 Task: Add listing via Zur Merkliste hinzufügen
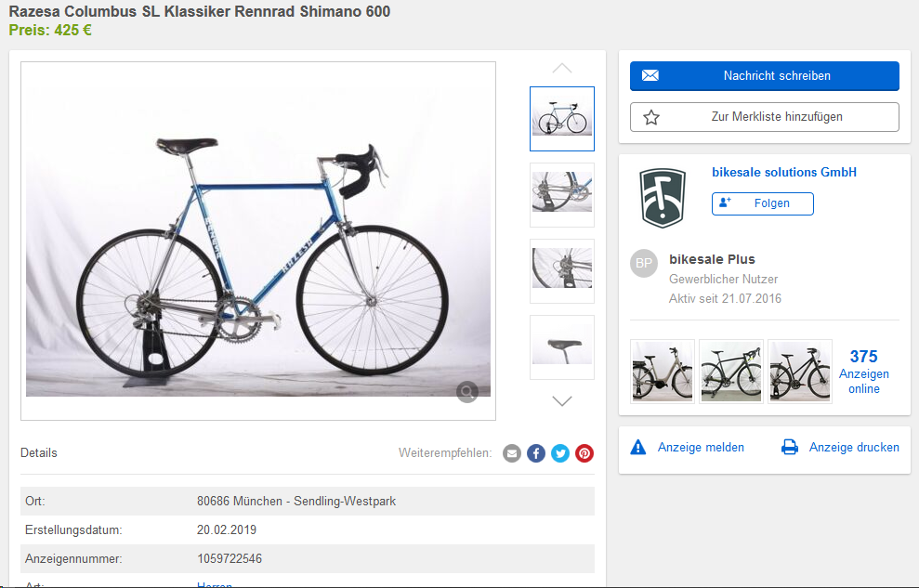point(764,117)
